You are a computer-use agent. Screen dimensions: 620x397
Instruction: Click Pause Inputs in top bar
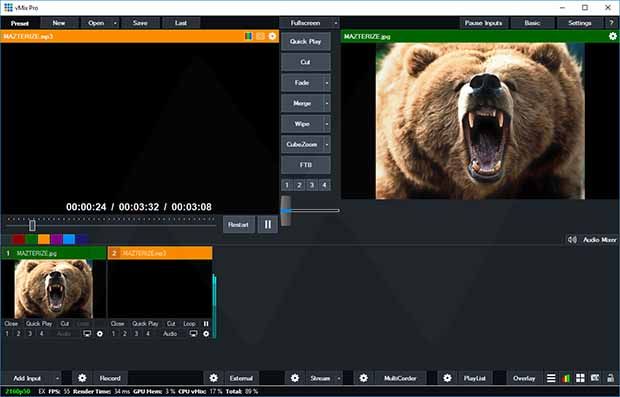click(483, 23)
